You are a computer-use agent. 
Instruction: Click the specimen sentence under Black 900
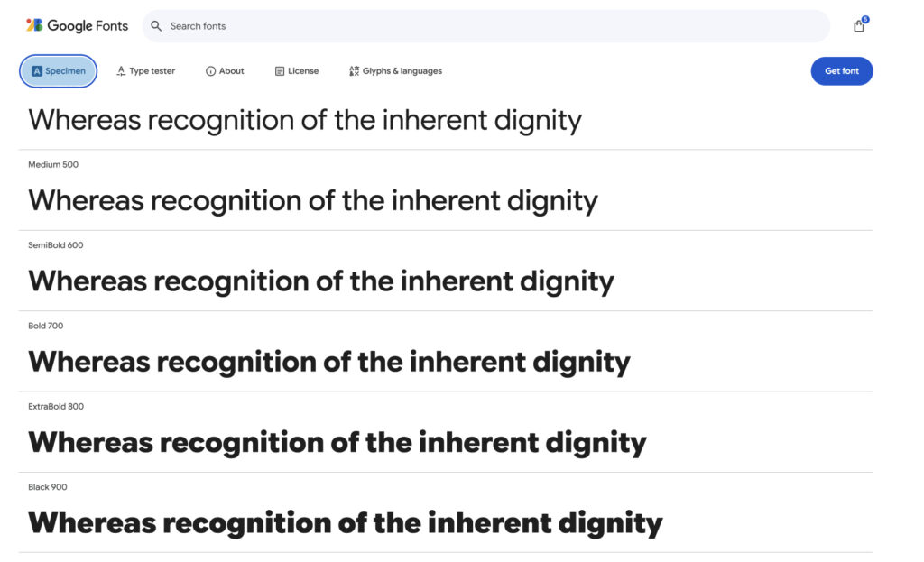coord(346,523)
